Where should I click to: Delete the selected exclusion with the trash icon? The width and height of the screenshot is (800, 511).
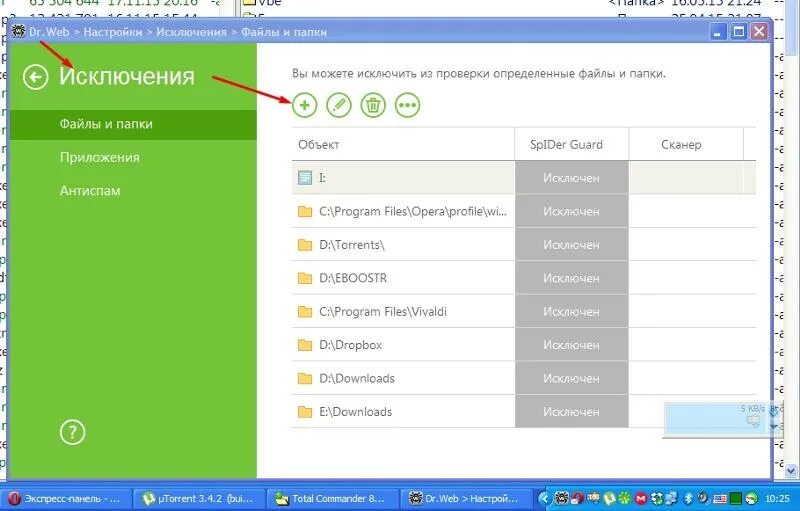coord(373,105)
